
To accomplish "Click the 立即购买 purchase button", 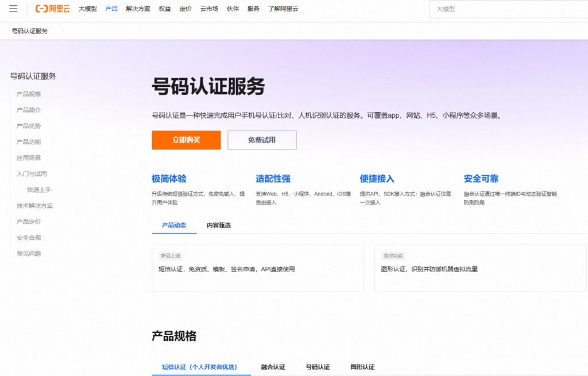I will [186, 140].
